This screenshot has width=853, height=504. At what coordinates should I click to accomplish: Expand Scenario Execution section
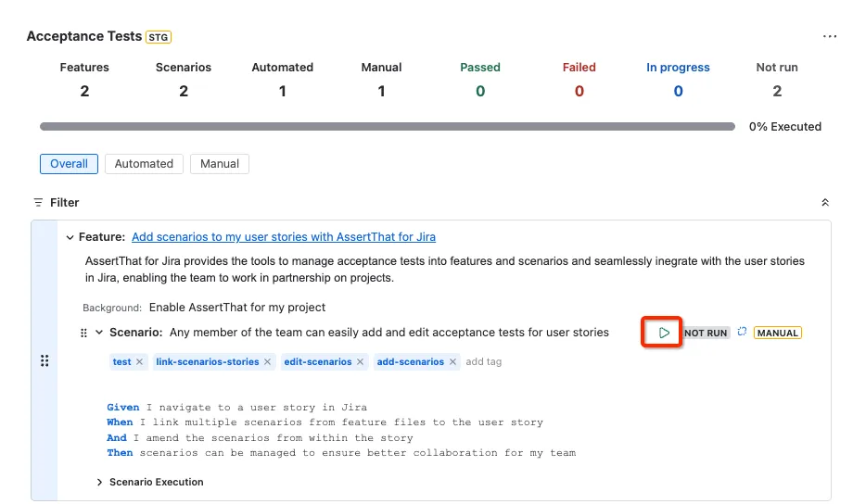coord(99,483)
